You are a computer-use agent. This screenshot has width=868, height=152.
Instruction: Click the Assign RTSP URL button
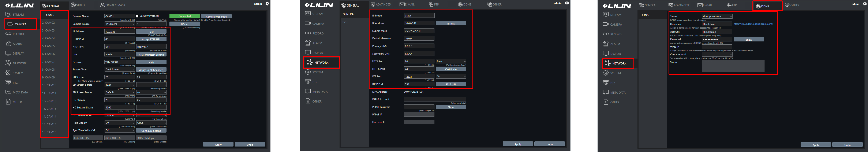(151, 40)
